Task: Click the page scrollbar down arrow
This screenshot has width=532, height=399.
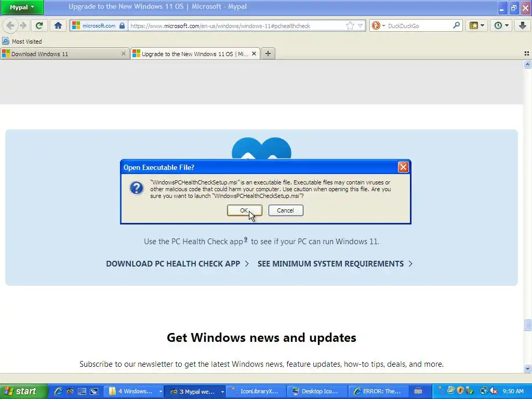Action: [x=527, y=368]
